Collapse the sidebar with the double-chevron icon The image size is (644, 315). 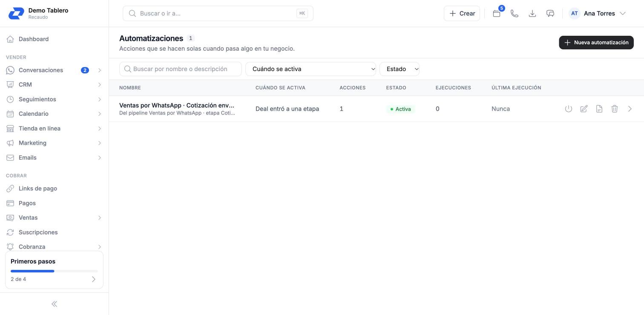point(54,304)
